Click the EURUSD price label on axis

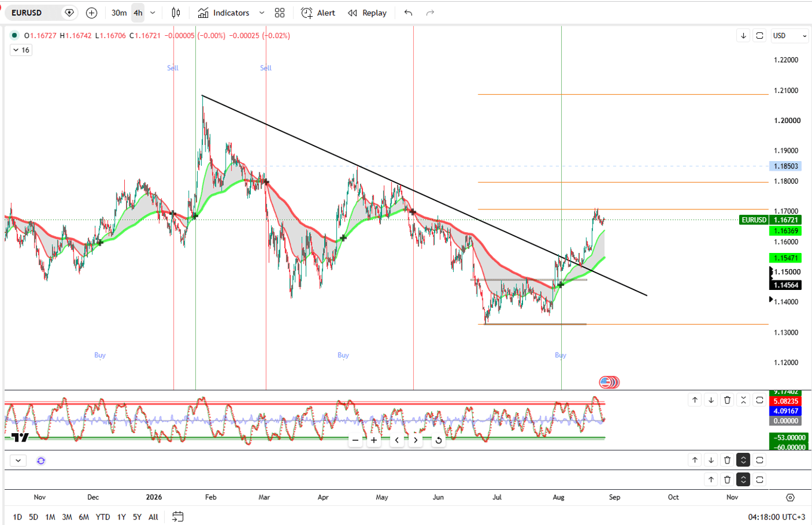click(753, 220)
